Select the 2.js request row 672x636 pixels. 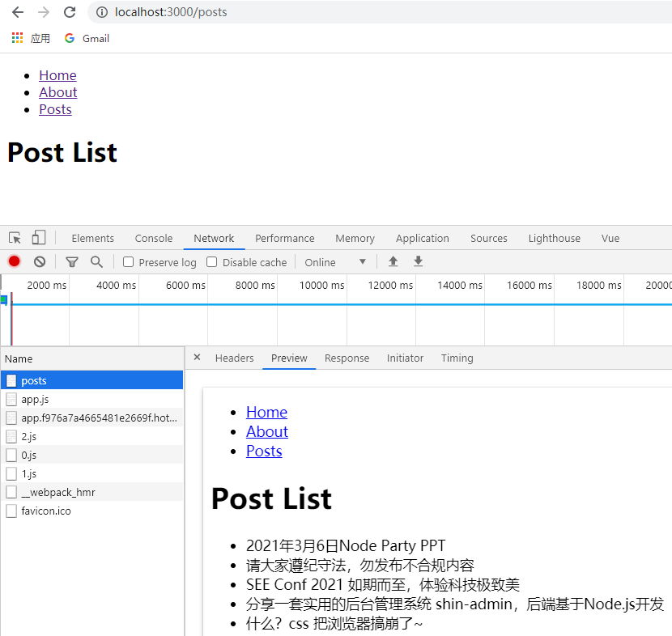(92, 436)
